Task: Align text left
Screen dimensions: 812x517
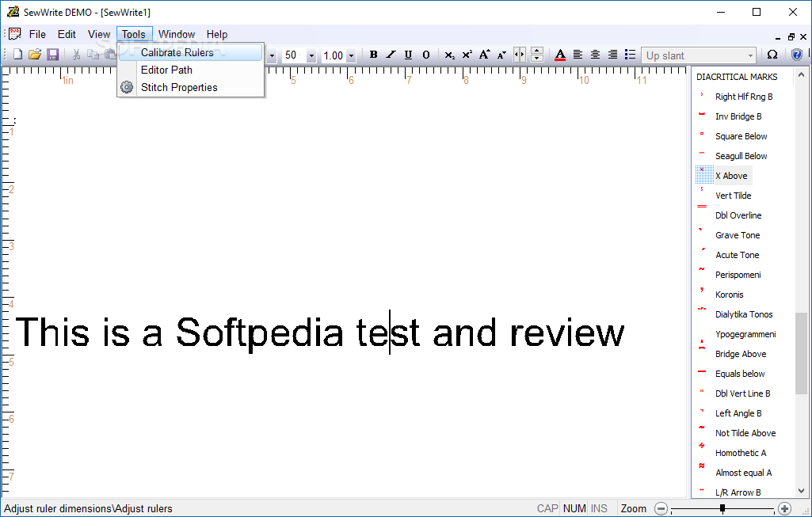Action: pos(578,55)
